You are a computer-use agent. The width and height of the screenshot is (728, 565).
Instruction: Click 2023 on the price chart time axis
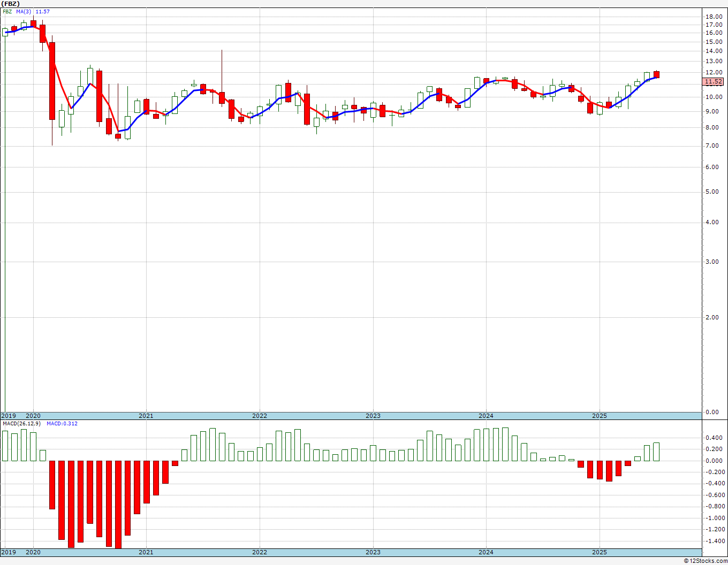coord(373,416)
